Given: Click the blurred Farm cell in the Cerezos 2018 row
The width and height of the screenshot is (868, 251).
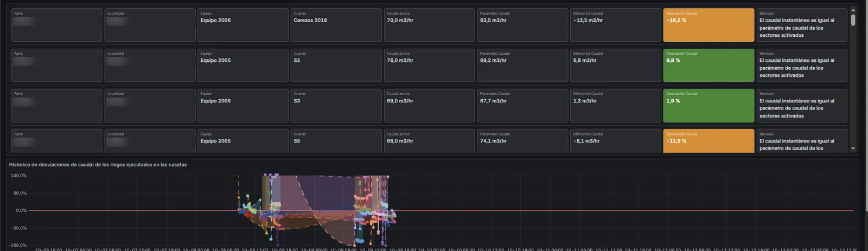Looking at the screenshot, I should pyautogui.click(x=56, y=25).
